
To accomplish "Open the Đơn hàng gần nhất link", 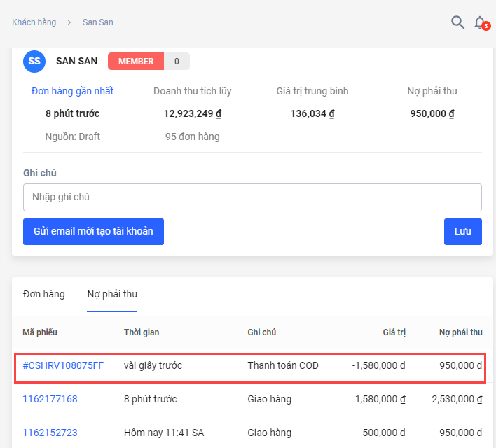I will click(x=72, y=91).
